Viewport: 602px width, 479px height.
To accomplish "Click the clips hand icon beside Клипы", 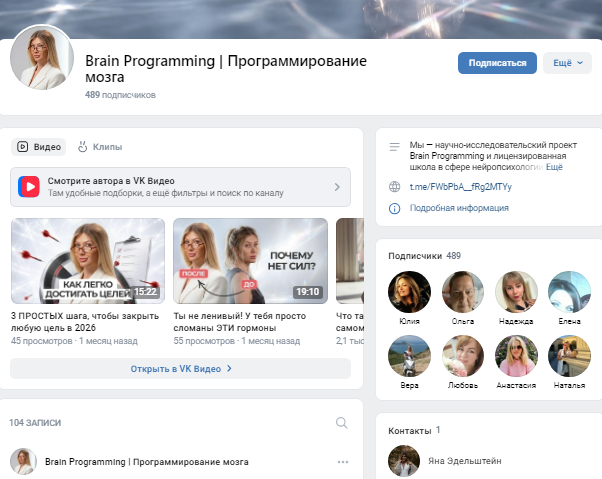I will 83,147.
